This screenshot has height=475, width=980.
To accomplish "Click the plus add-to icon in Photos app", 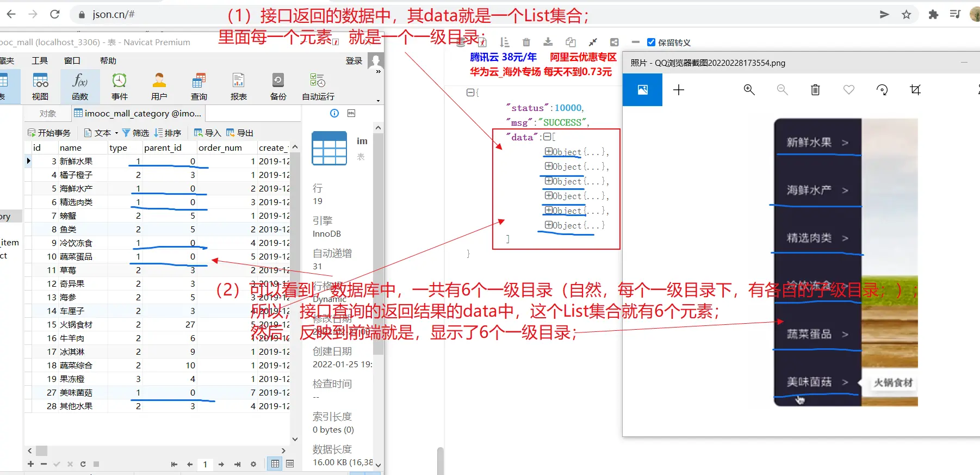I will 679,90.
